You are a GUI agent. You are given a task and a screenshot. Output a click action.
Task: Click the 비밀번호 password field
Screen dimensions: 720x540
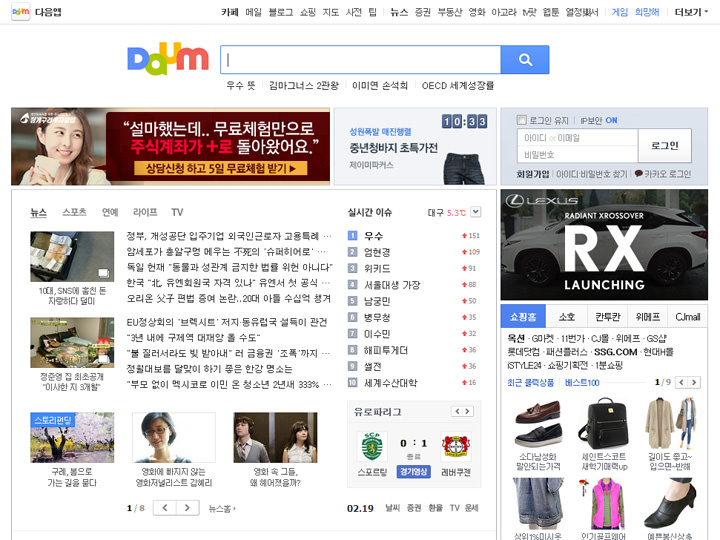[x=577, y=154]
